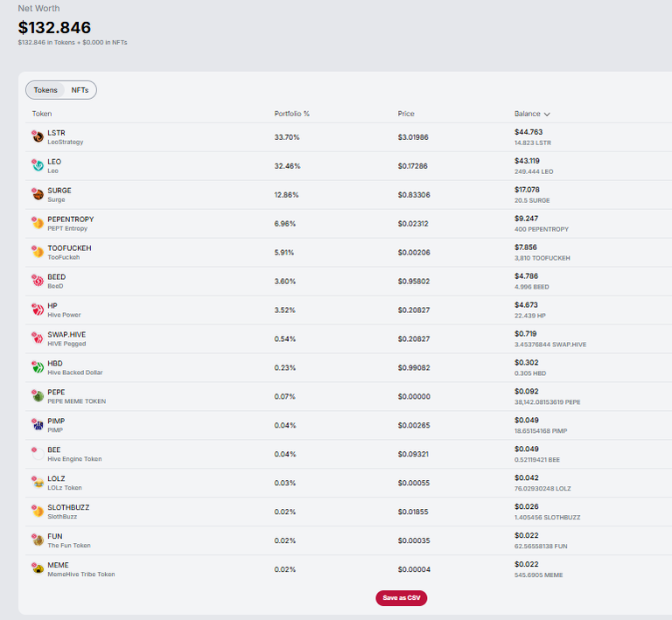Click the 400 PEPENTROPY amount
Screen dimensions: 672x620
click(542, 229)
